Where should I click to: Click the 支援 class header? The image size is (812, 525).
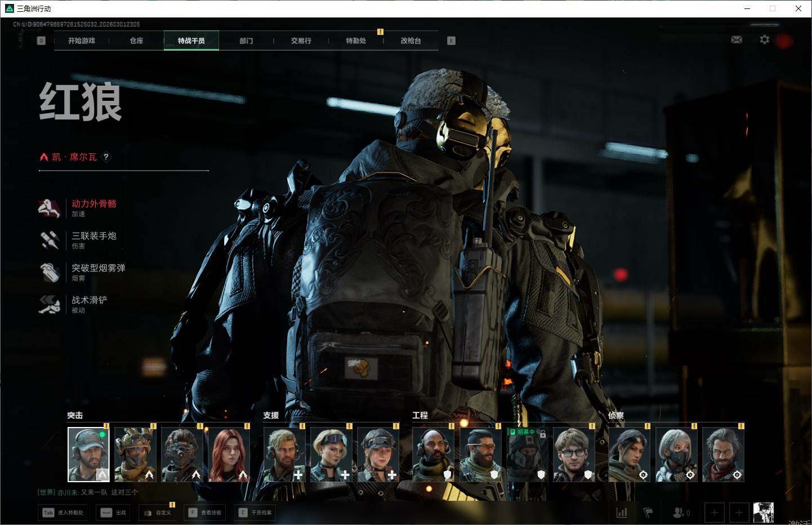click(271, 415)
